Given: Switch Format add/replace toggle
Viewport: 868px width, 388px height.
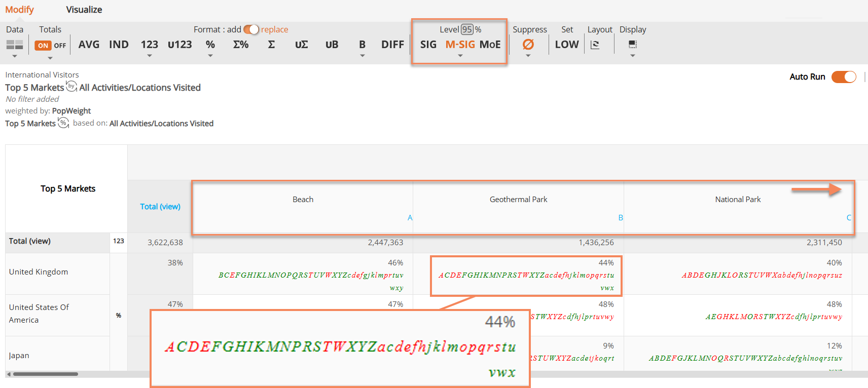Looking at the screenshot, I should (251, 29).
